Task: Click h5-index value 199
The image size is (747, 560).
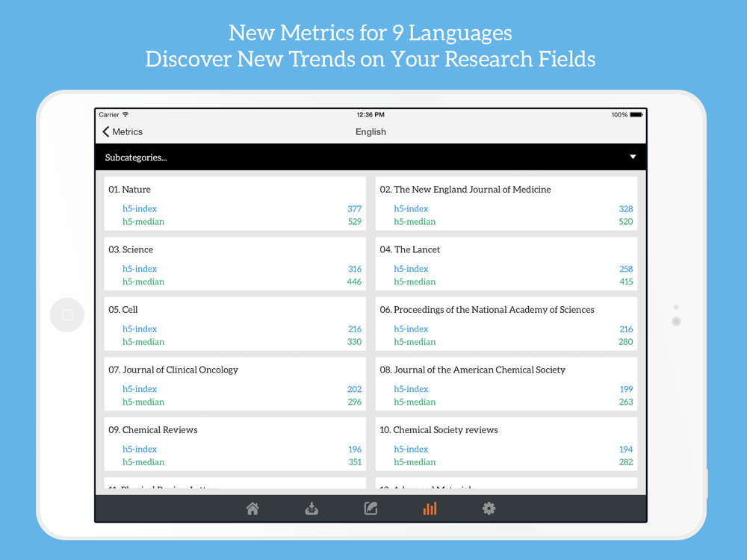Action: (626, 389)
